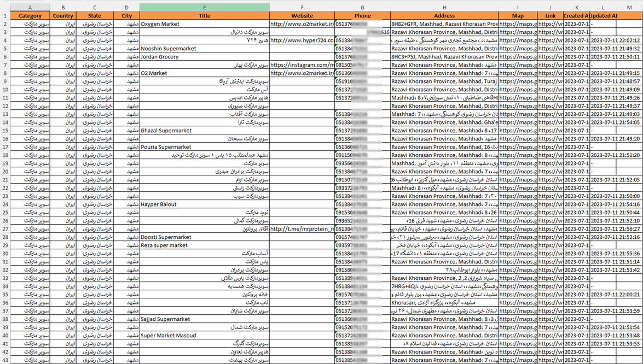The height and width of the screenshot is (364, 643).
Task: Click the title cell 'سوپر مارکت دانیال'
Action: pos(205,32)
